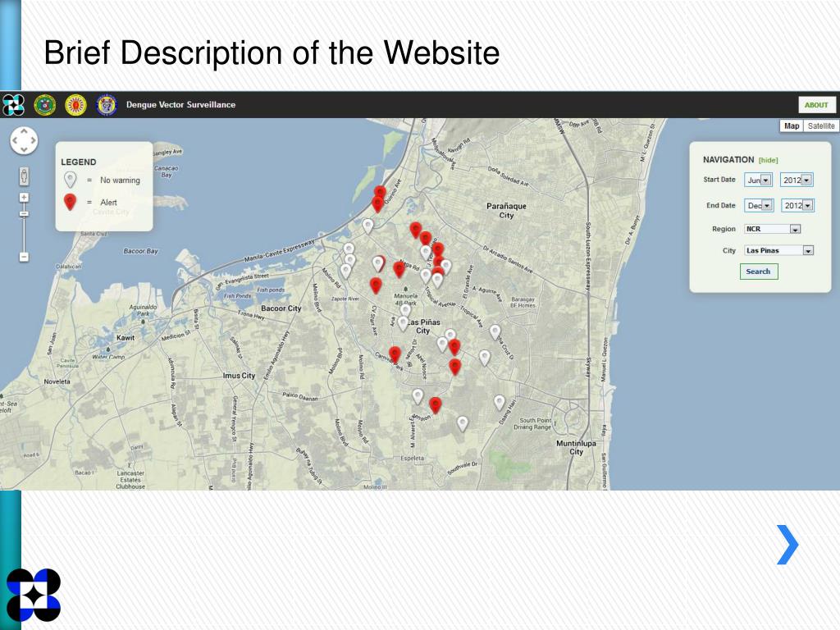This screenshot has width=840, height=630.
Task: Click the Las Piñas City map label
Action: (x=423, y=326)
